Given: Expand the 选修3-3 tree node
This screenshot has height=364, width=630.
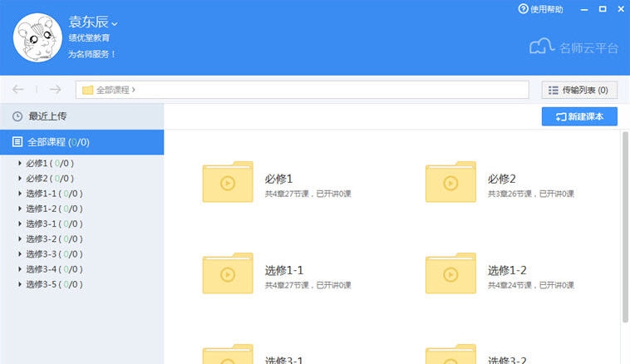Looking at the screenshot, I should [20, 254].
